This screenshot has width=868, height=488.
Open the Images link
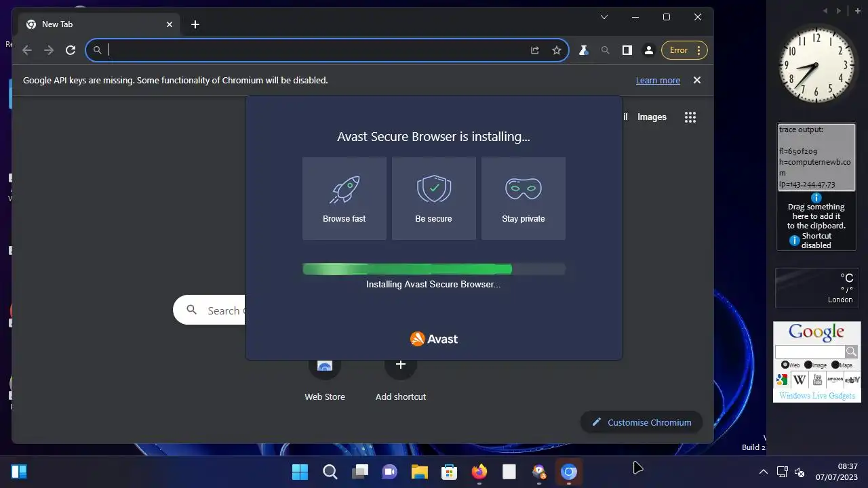pos(652,117)
